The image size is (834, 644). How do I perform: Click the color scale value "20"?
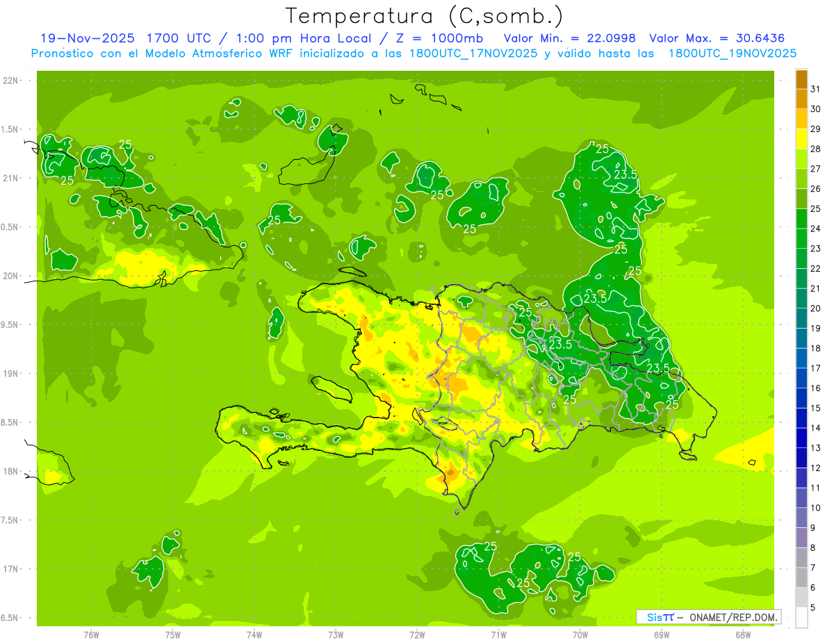[x=815, y=308]
